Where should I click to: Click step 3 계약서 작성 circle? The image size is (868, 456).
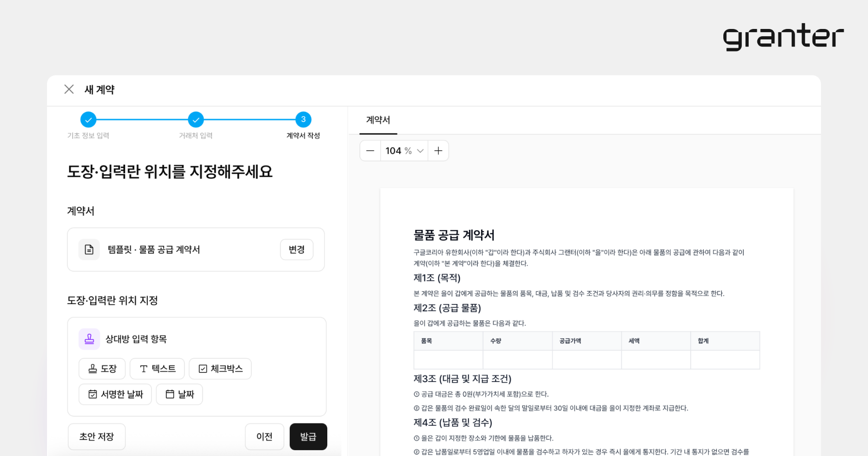tap(303, 119)
